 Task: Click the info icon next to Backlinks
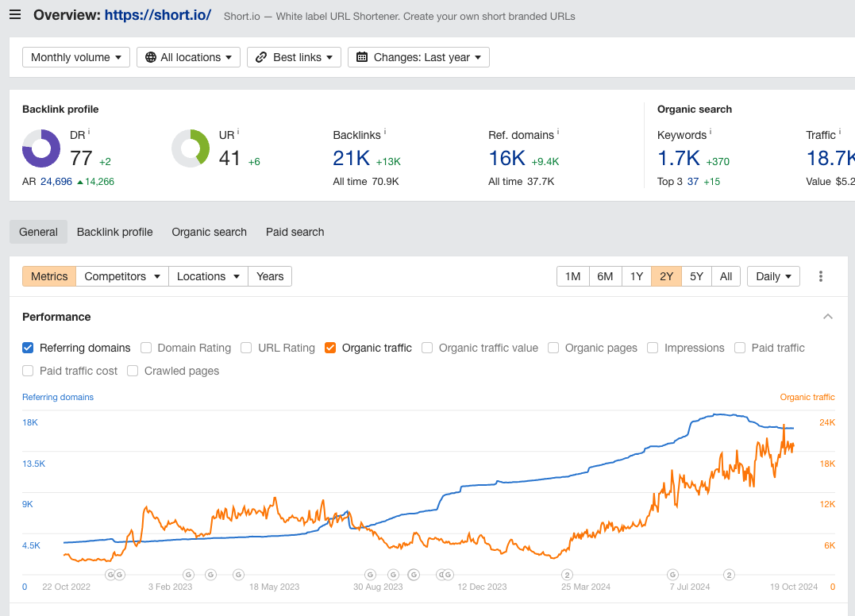(385, 132)
